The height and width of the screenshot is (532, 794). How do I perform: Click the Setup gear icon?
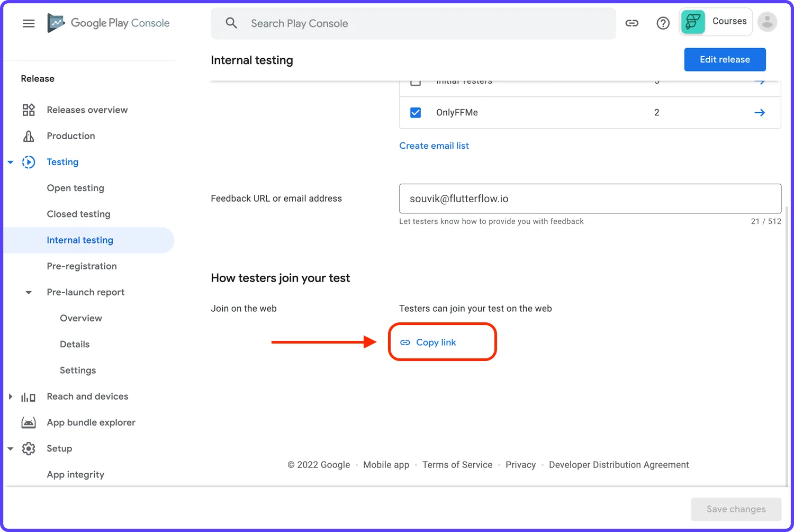(29, 449)
